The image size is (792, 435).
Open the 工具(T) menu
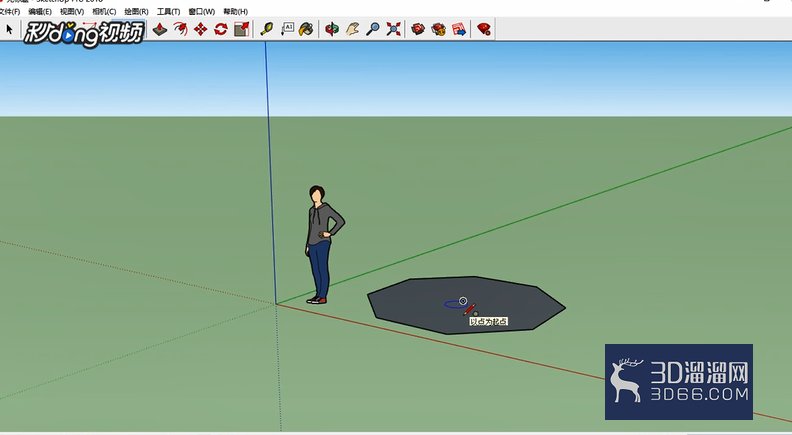pyautogui.click(x=168, y=11)
